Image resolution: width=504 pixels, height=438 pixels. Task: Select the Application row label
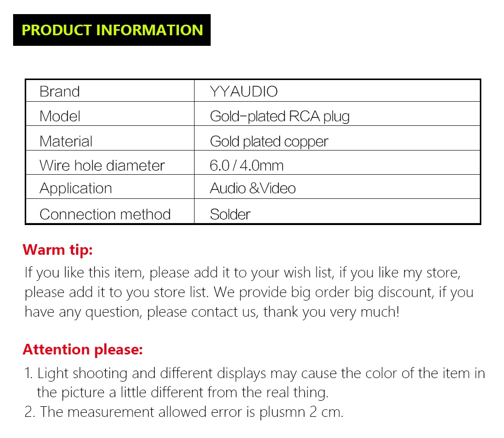point(76,188)
